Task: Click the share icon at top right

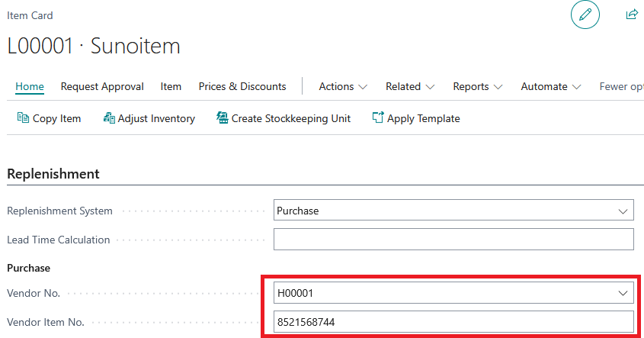Action: pos(632,14)
